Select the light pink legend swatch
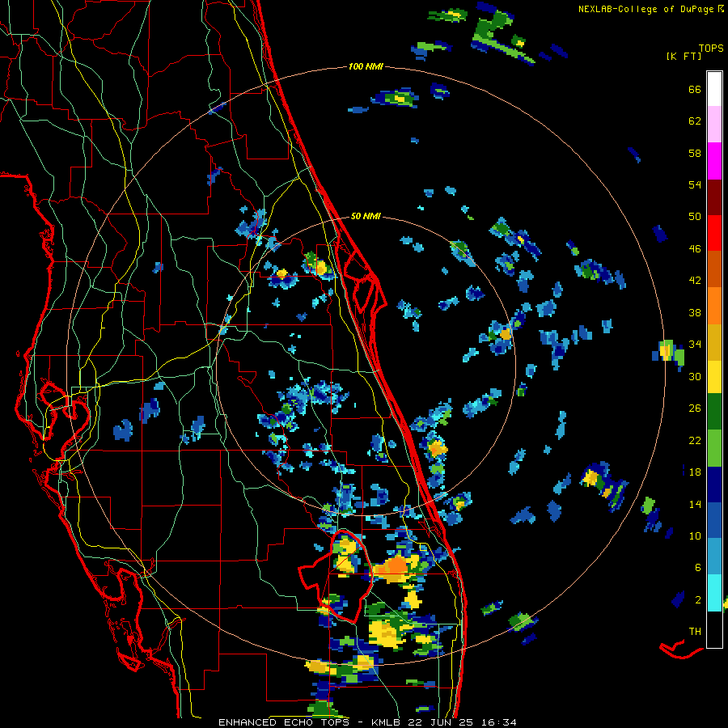Screen dimensions: 728x728 click(x=714, y=125)
